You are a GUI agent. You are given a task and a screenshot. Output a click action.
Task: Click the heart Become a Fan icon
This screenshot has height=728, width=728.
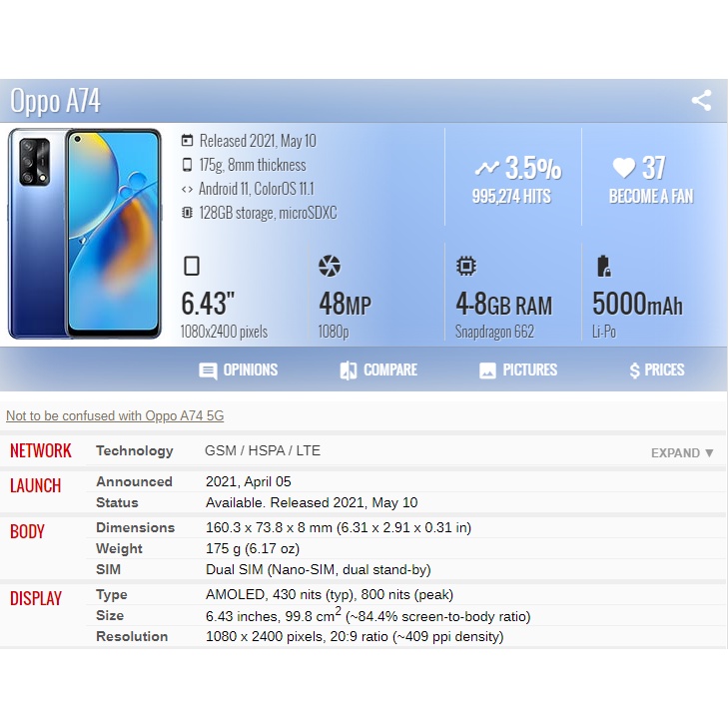pos(623,168)
